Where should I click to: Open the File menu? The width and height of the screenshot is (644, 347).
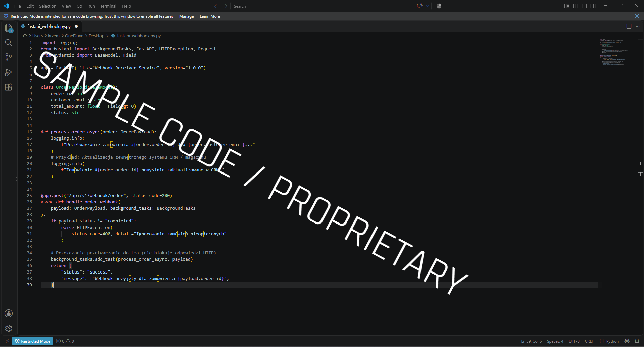click(18, 6)
